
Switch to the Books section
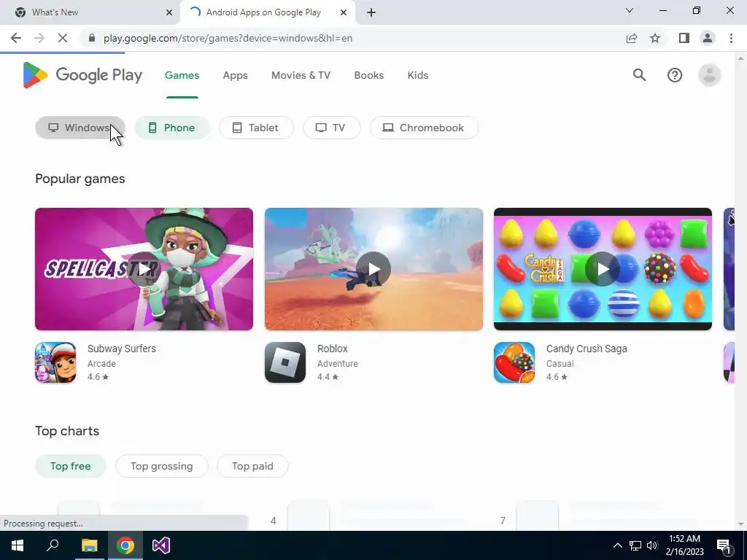click(x=368, y=75)
